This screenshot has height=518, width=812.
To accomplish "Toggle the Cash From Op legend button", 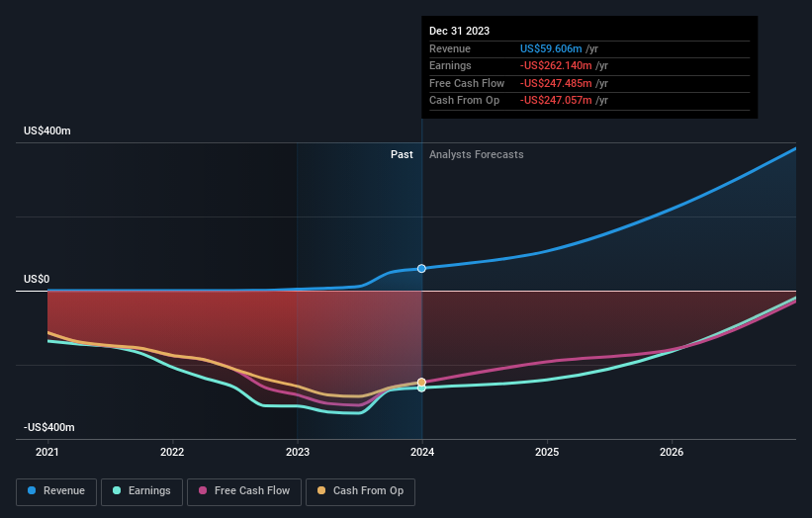I will pos(360,491).
